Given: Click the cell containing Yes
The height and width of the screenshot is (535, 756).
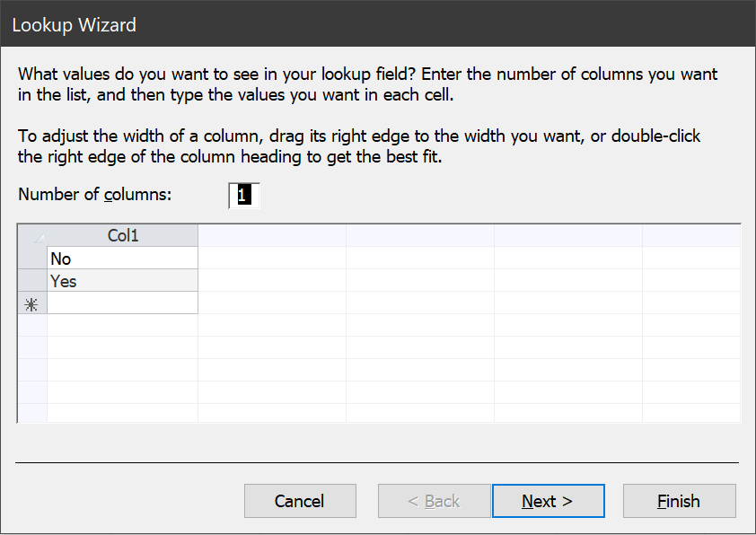Looking at the screenshot, I should pyautogui.click(x=122, y=280).
